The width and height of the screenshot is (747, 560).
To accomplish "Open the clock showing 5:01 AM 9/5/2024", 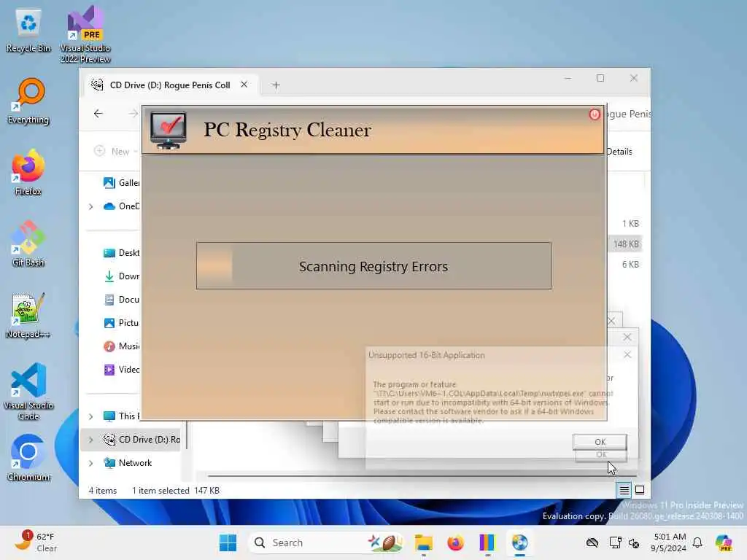I will click(x=669, y=542).
